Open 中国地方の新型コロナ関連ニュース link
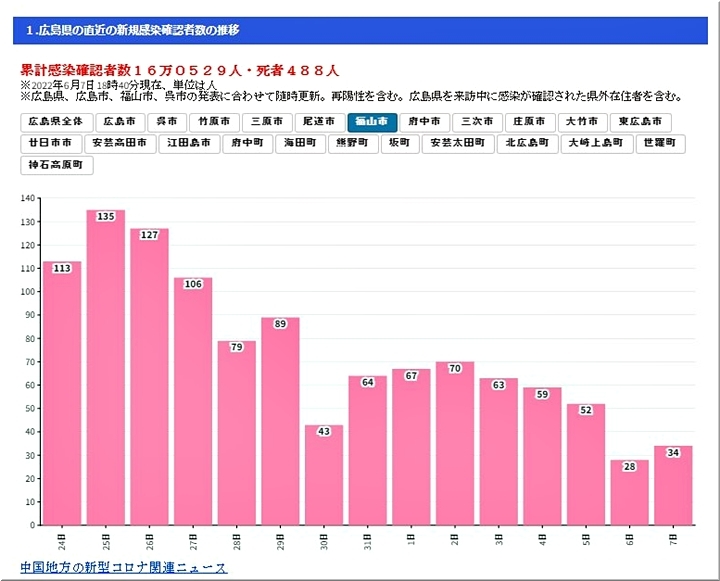Screen dimensions: 720x581 pyautogui.click(x=124, y=568)
